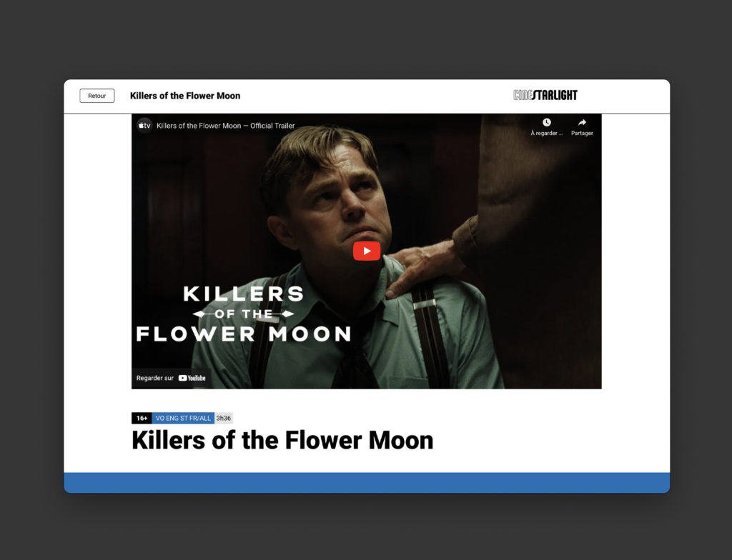732x560 pixels.
Task: Click the hand on the shoulder in the trailer
Action: tap(420, 264)
